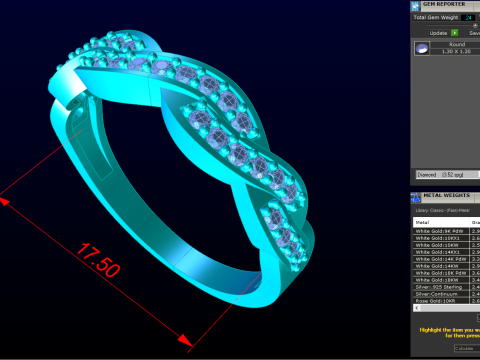This screenshot has height=360, width=480.
Task: Select the White Gold:18K PdW row
Action: pyautogui.click(x=447, y=273)
